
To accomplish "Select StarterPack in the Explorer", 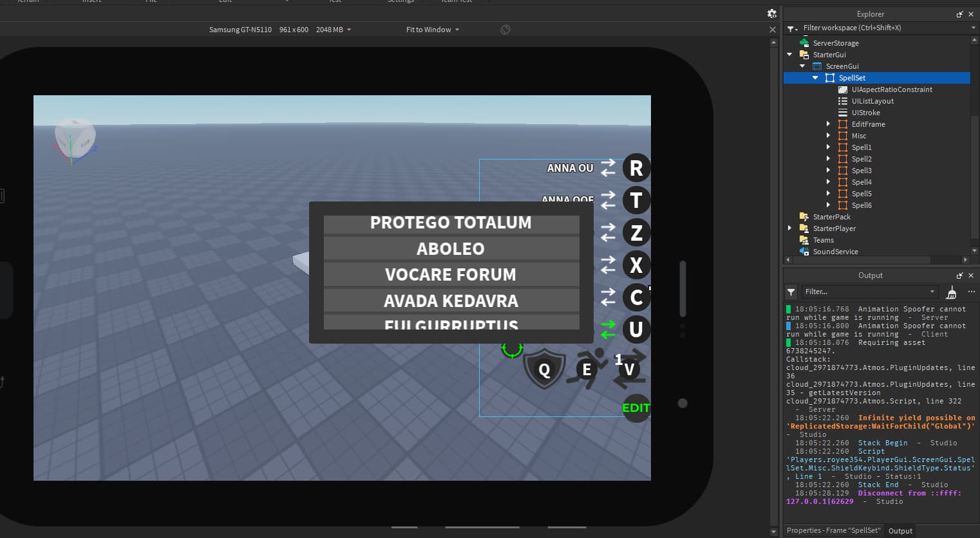I will point(831,217).
